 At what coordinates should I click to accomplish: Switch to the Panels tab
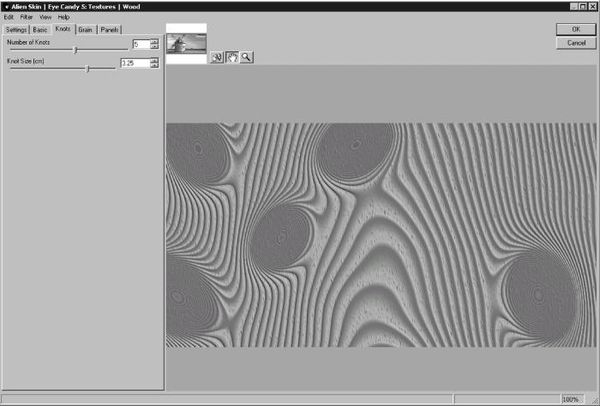(109, 30)
